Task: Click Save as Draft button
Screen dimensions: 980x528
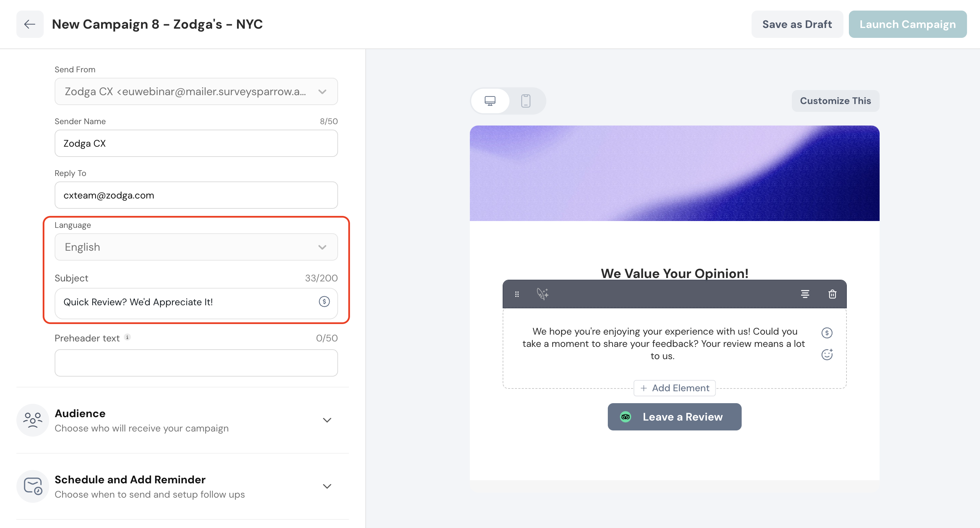Action: [797, 24]
